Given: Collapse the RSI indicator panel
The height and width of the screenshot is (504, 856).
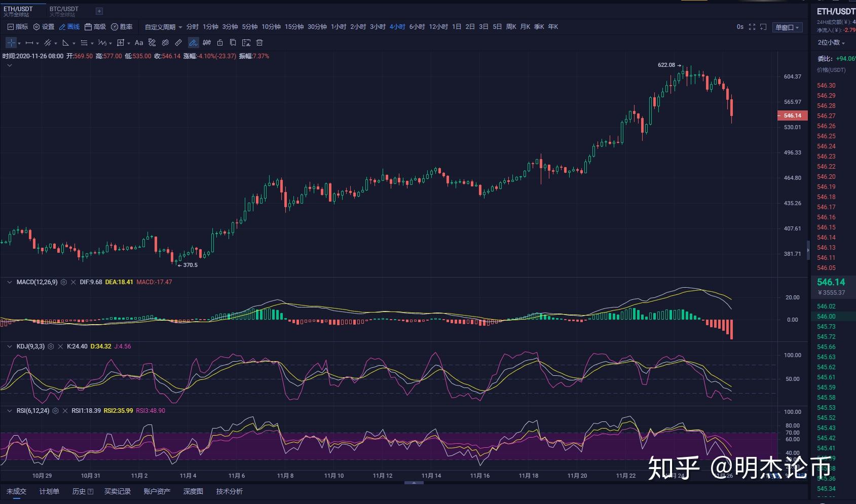Looking at the screenshot, I should point(9,411).
